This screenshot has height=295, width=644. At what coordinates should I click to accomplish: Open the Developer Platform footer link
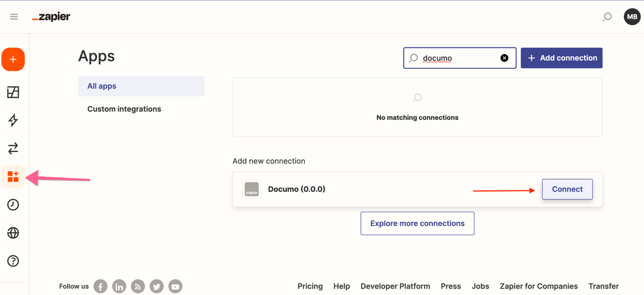click(x=395, y=286)
